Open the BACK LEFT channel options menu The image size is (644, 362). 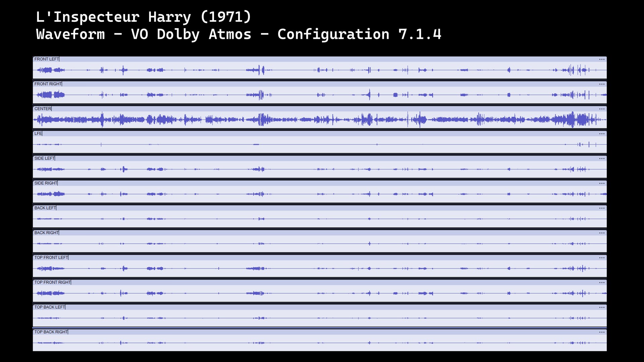[x=602, y=208]
